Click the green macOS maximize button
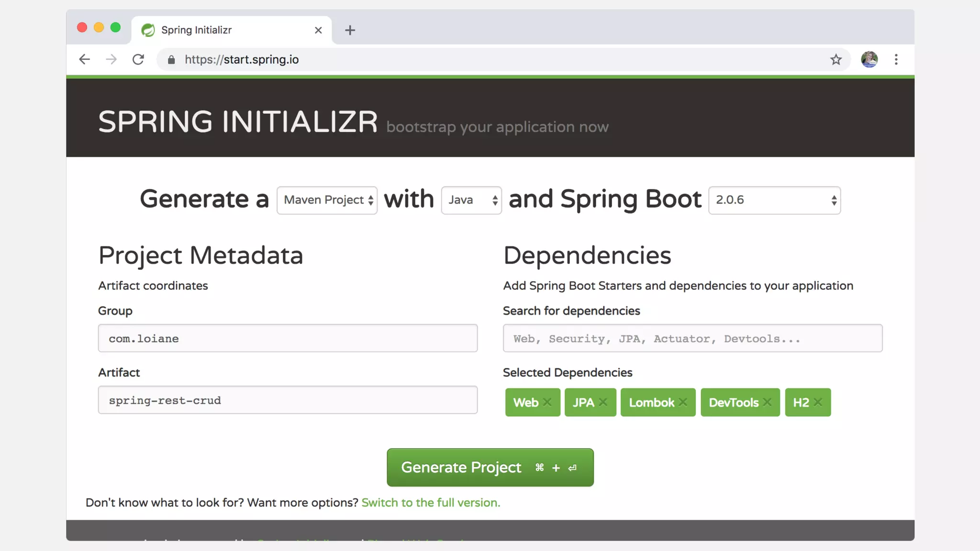This screenshot has width=980, height=551. click(115, 27)
